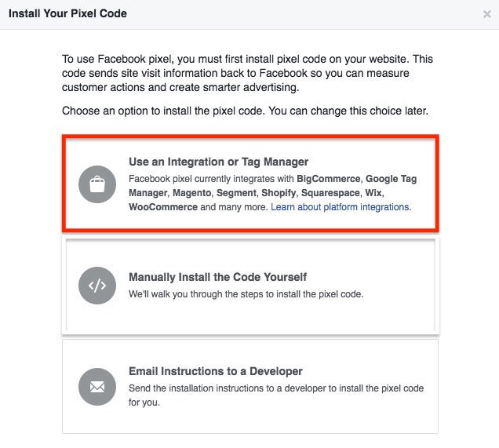499x448 pixels.
Task: Click the Magento platform name
Action: tap(192, 193)
